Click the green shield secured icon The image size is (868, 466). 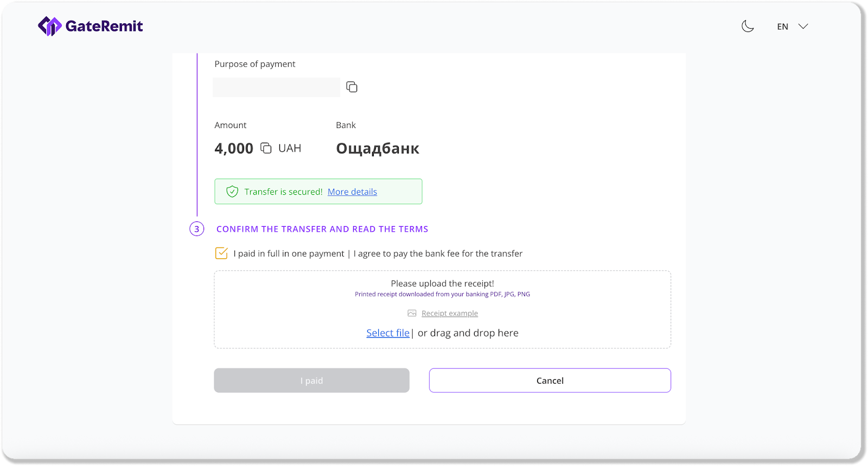click(232, 191)
